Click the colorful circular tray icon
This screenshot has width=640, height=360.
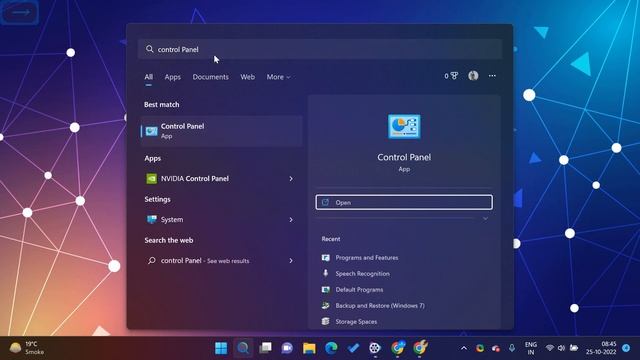click(480, 348)
